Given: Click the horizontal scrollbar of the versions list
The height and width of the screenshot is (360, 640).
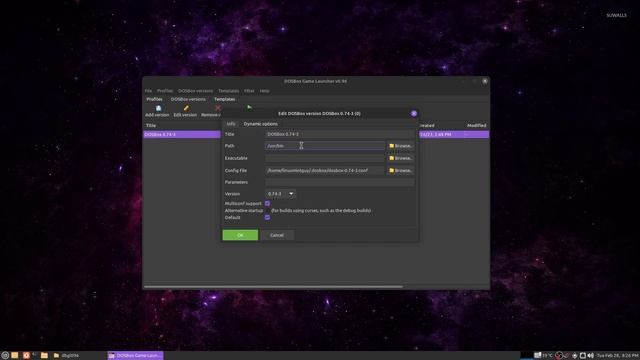Looking at the screenshot, I should 273,287.
